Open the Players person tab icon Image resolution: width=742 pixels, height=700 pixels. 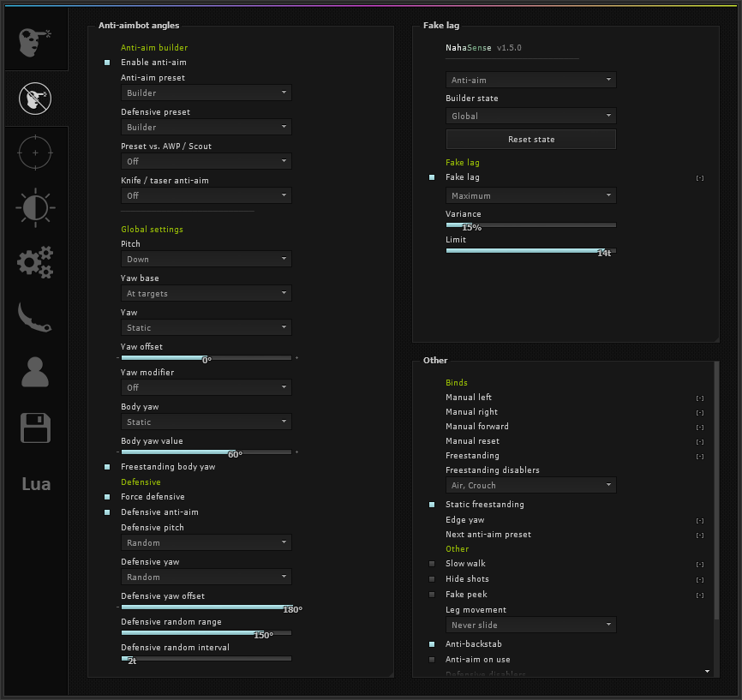(35, 373)
